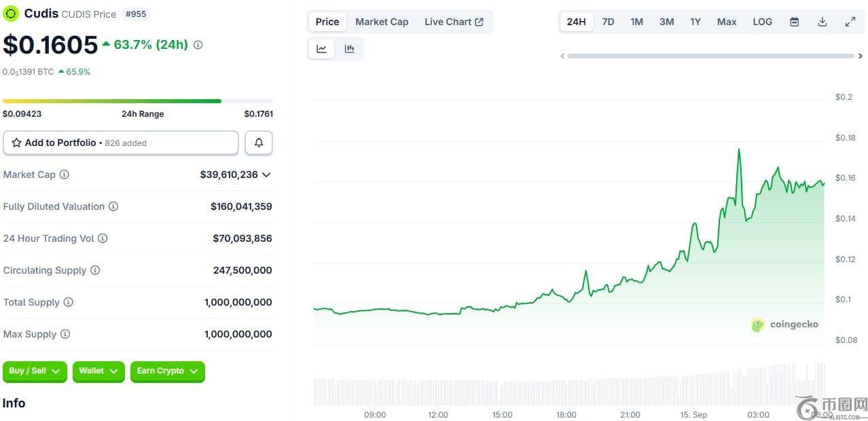Open the Wallet dropdown
Screen dimensions: 868x421
click(98, 371)
